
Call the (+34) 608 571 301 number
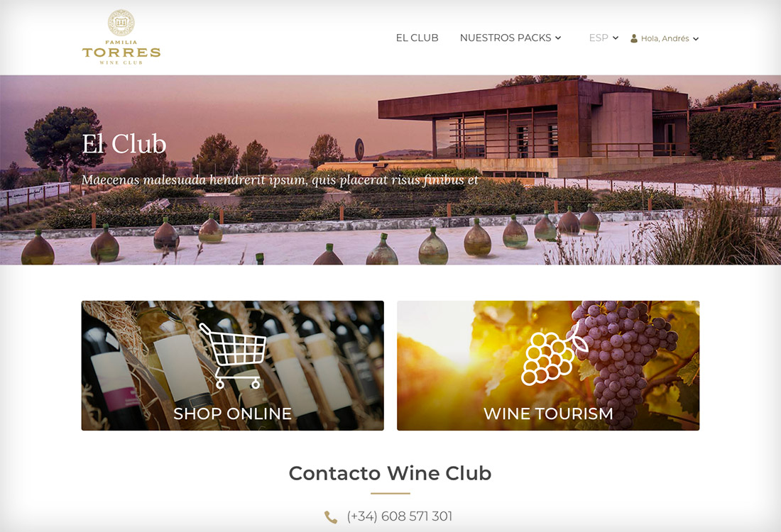pos(400,516)
